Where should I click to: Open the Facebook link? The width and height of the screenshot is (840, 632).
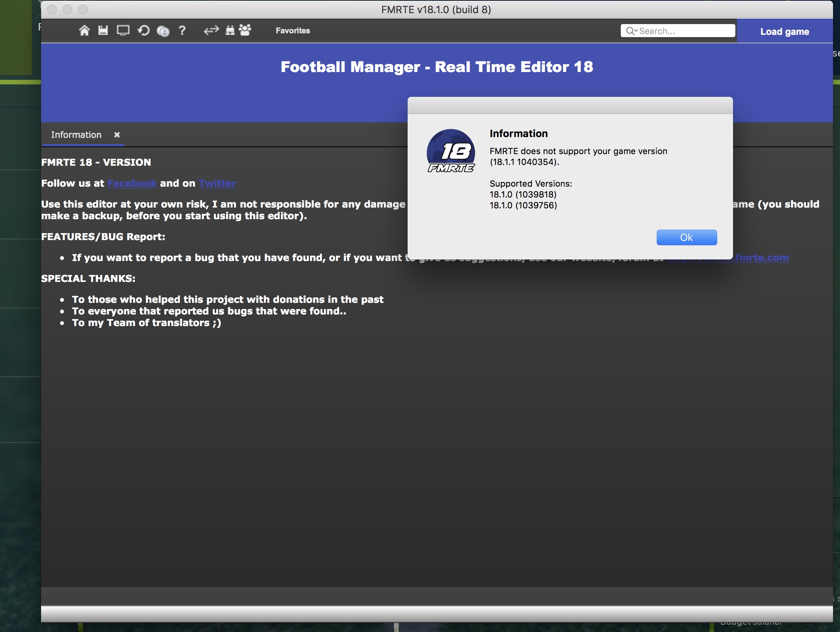(x=132, y=183)
